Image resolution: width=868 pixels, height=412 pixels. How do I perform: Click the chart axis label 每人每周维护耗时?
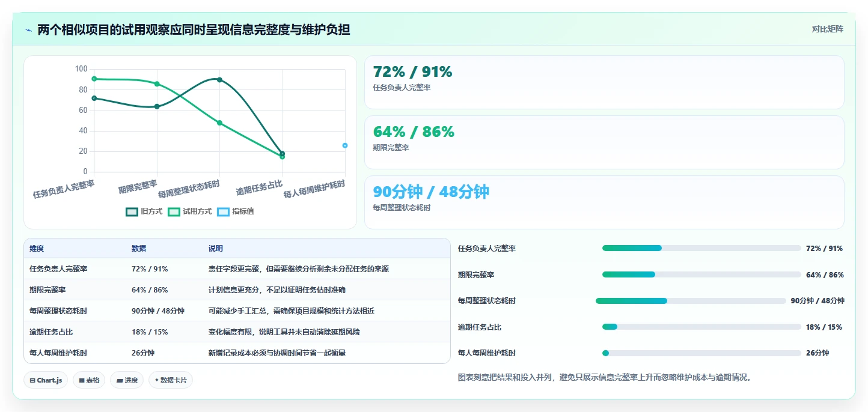pos(314,189)
